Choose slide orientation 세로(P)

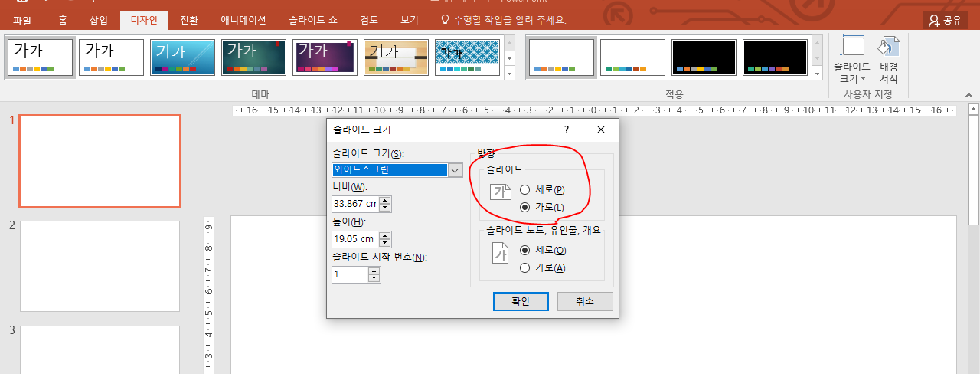(542, 189)
